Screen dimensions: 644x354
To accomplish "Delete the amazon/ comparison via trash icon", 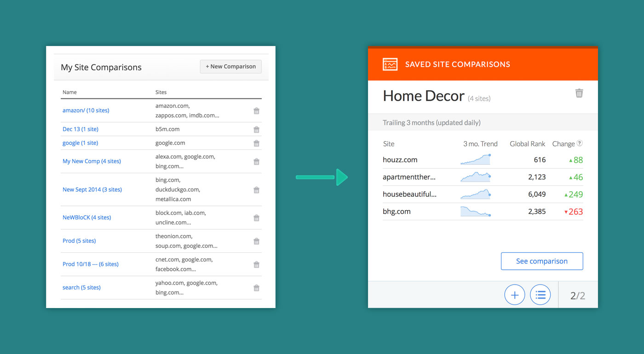I will point(257,111).
